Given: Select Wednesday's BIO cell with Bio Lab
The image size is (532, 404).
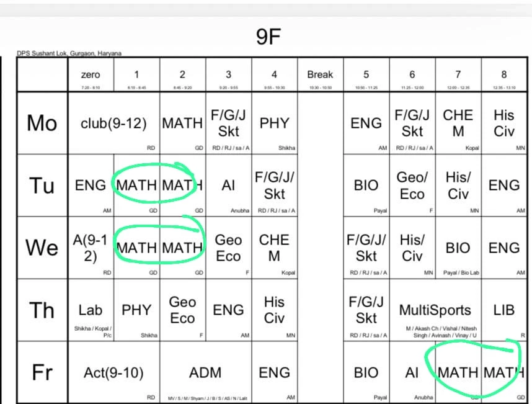Looking at the screenshot, I should [458, 248].
